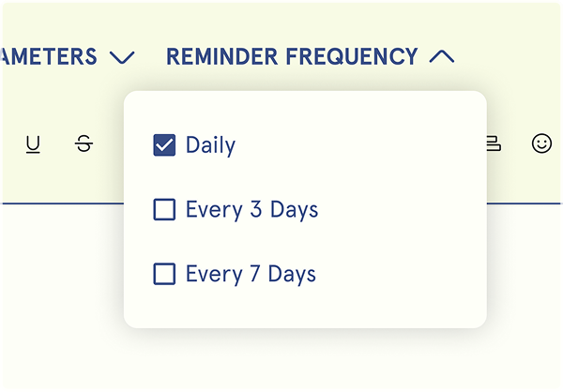Image resolution: width=563 pixels, height=392 pixels.
Task: Open the Parameters menu label
Action: (x=49, y=57)
